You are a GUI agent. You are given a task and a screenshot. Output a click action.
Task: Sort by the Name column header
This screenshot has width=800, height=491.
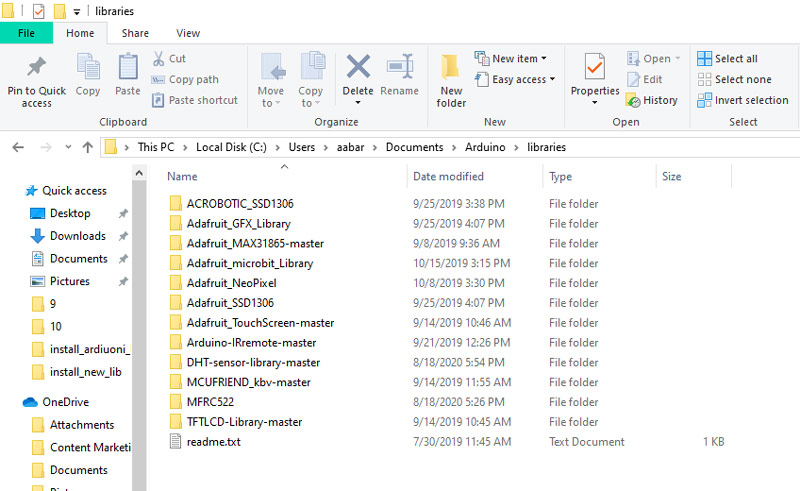(182, 177)
